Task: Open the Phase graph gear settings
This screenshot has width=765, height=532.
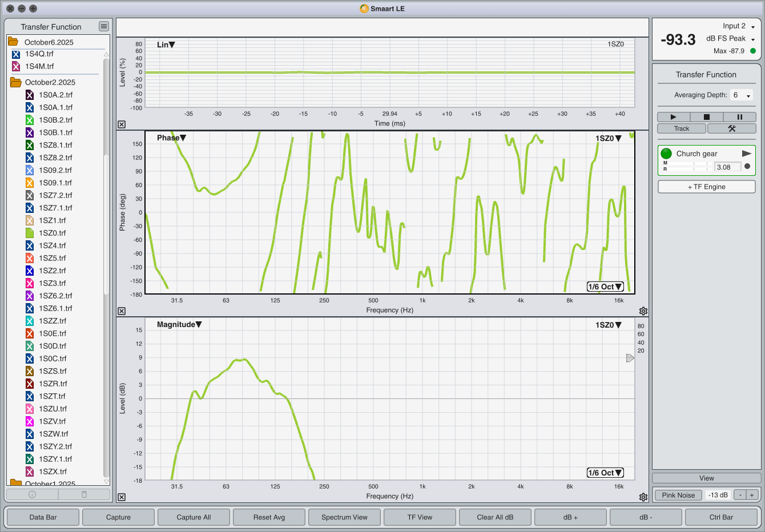Action: click(x=643, y=311)
